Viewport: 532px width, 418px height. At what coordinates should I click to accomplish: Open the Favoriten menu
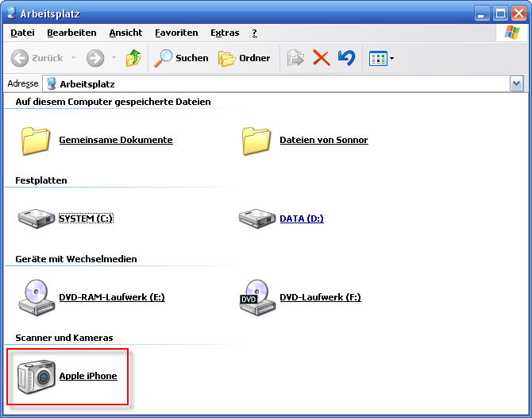click(x=176, y=33)
